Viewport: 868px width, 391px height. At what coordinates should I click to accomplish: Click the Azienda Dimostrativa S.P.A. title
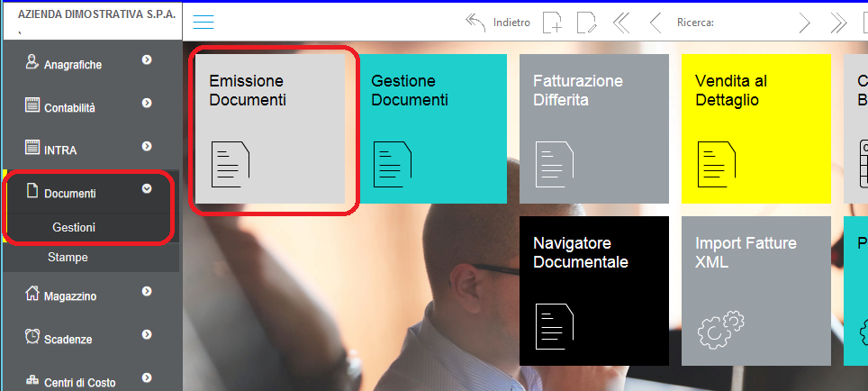point(97,15)
